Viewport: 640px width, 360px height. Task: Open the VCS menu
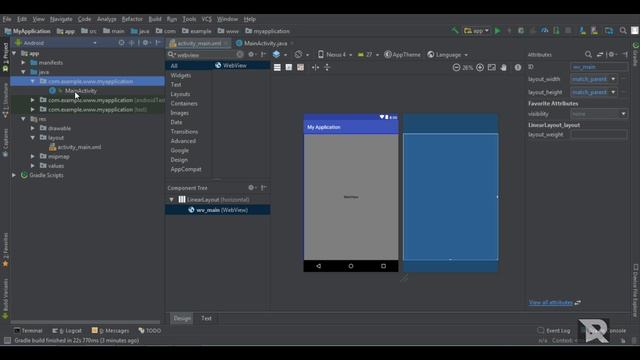point(207,19)
